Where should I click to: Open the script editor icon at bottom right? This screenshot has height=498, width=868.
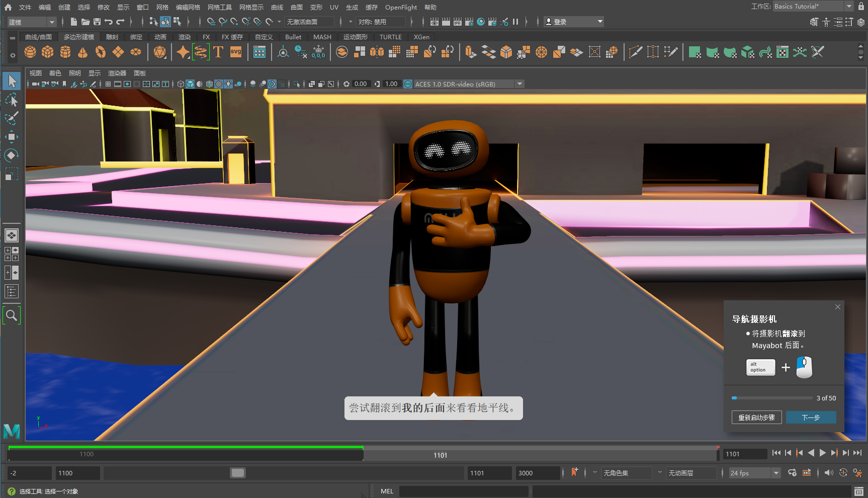coord(859,491)
